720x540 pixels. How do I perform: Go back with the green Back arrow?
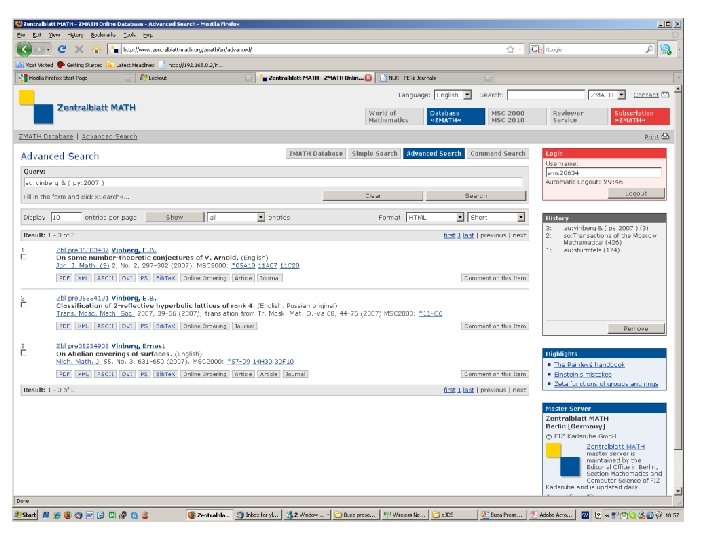24,49
